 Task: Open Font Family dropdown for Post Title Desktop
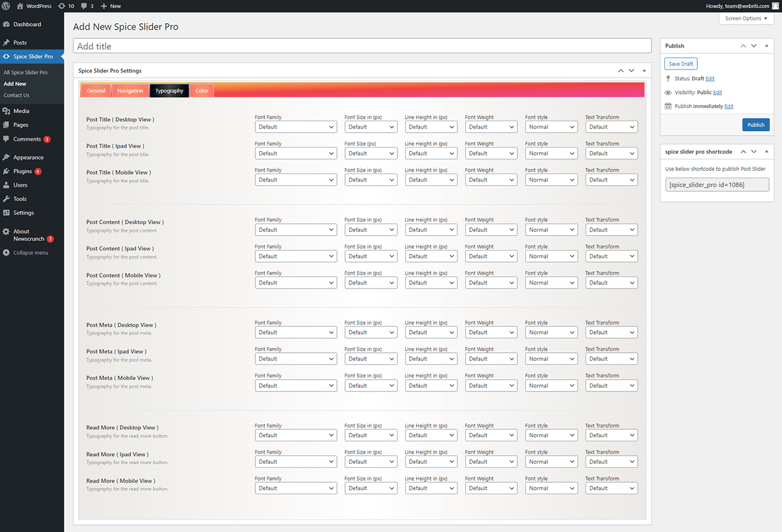(x=296, y=127)
